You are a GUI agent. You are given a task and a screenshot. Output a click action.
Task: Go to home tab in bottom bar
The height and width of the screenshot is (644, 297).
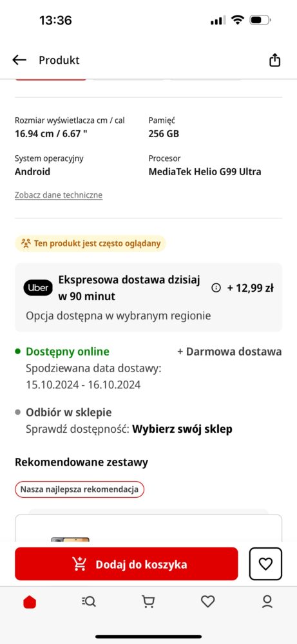click(x=30, y=602)
